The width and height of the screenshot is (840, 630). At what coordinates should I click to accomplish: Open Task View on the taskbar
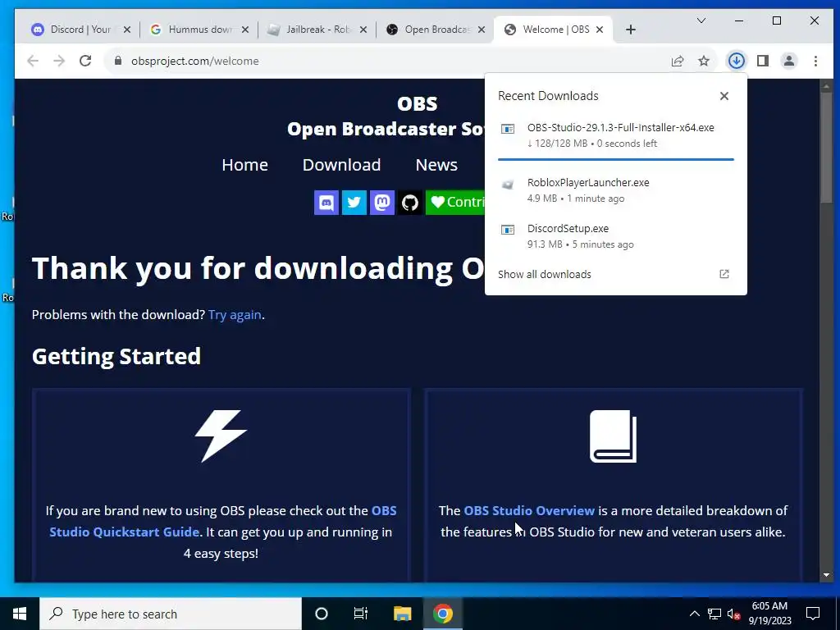[x=361, y=614]
